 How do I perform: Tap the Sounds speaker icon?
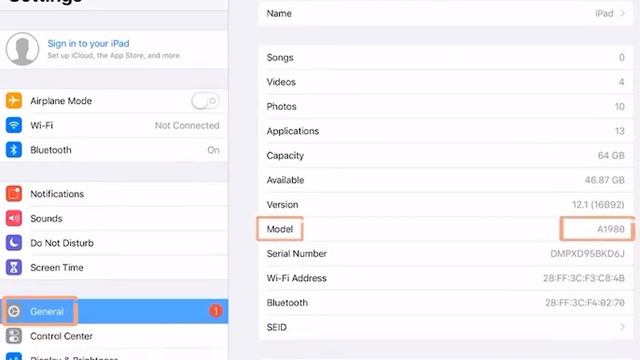pyautogui.click(x=14, y=218)
